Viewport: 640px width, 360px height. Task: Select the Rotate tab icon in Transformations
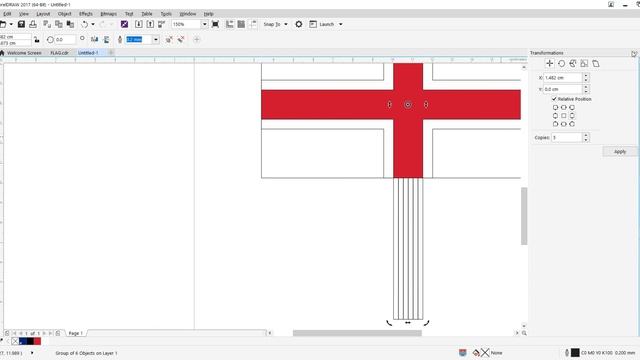click(x=561, y=64)
